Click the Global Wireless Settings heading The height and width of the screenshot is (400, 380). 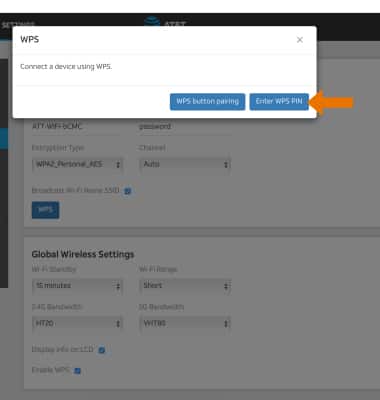point(83,254)
